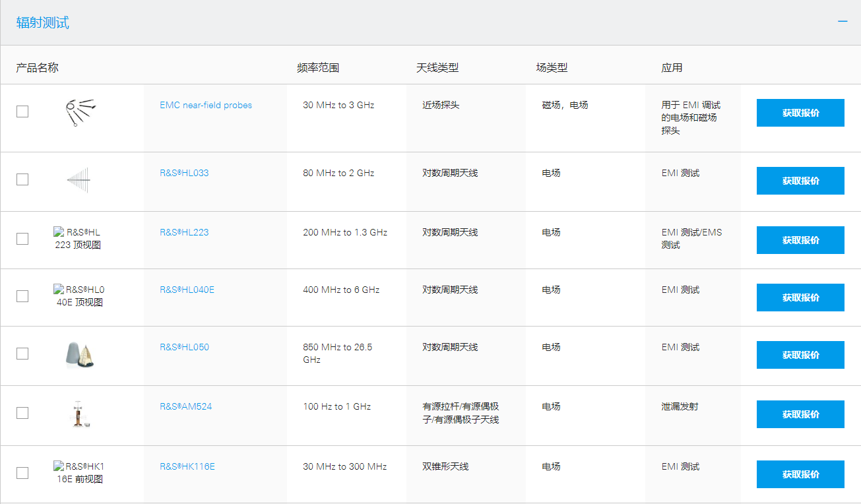Screen dimensions: 861x504
Task: Go to the R&S HK116E product page
Action: (x=187, y=466)
